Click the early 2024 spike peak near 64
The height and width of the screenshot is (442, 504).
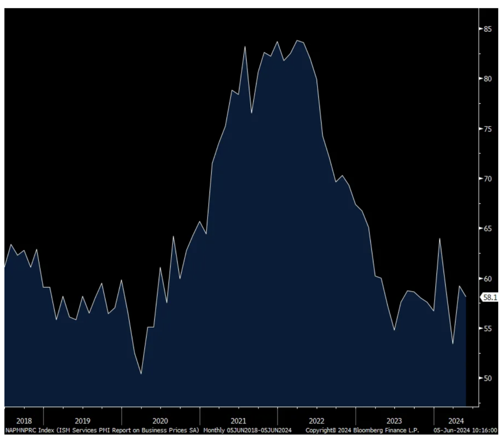[x=440, y=238]
